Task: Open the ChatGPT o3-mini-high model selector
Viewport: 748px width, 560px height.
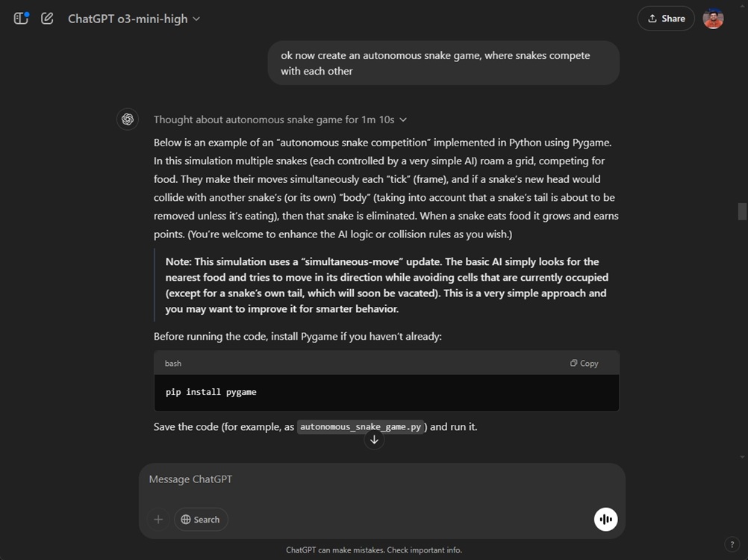Action: [134, 19]
